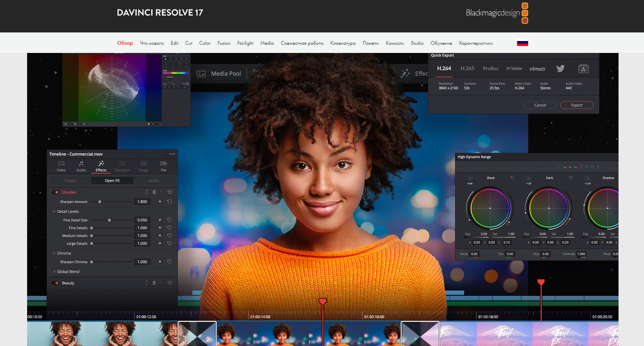
Task: Select ProRes Quick Export tab
Action: click(490, 69)
